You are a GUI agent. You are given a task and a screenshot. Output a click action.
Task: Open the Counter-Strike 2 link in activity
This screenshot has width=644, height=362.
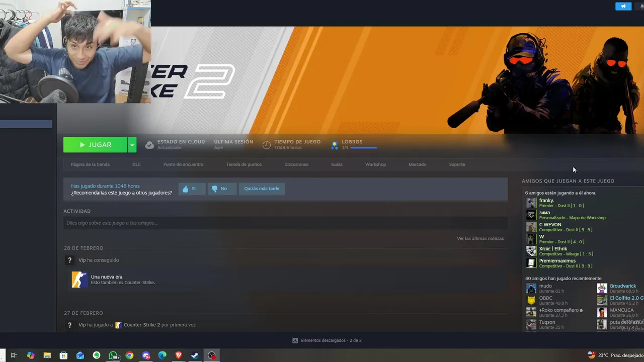(141, 325)
